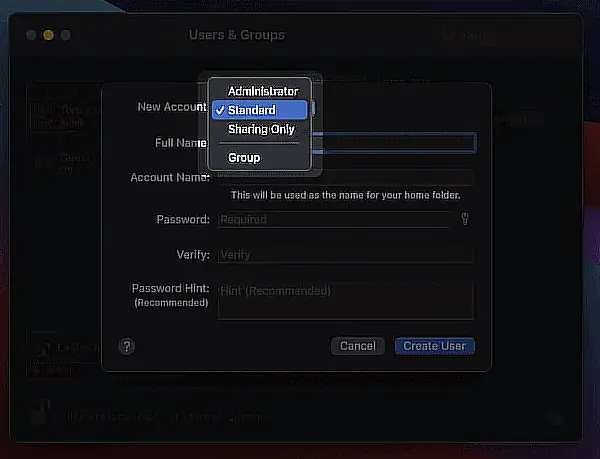Screen dimensions: 600x459
Task: Click into the Full Name field
Action: pos(394,143)
